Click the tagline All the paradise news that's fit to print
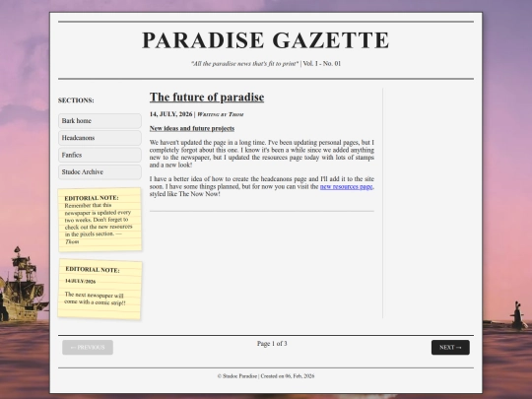 tap(244, 64)
